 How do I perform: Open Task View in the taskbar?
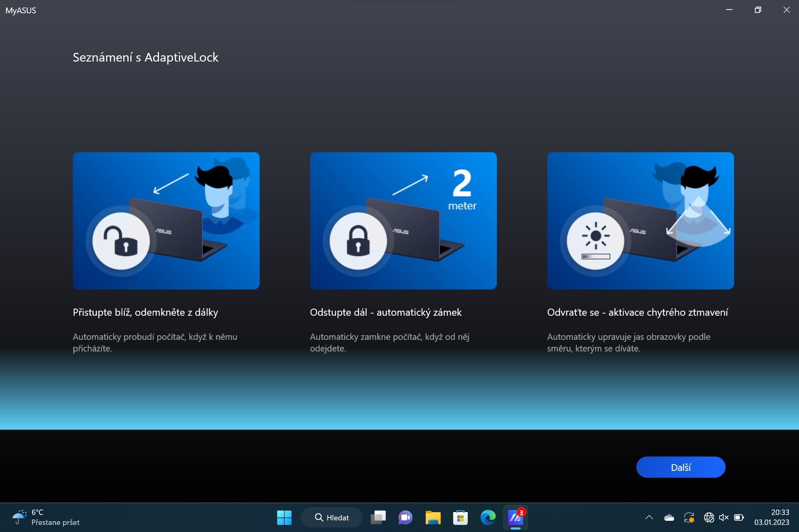378,517
